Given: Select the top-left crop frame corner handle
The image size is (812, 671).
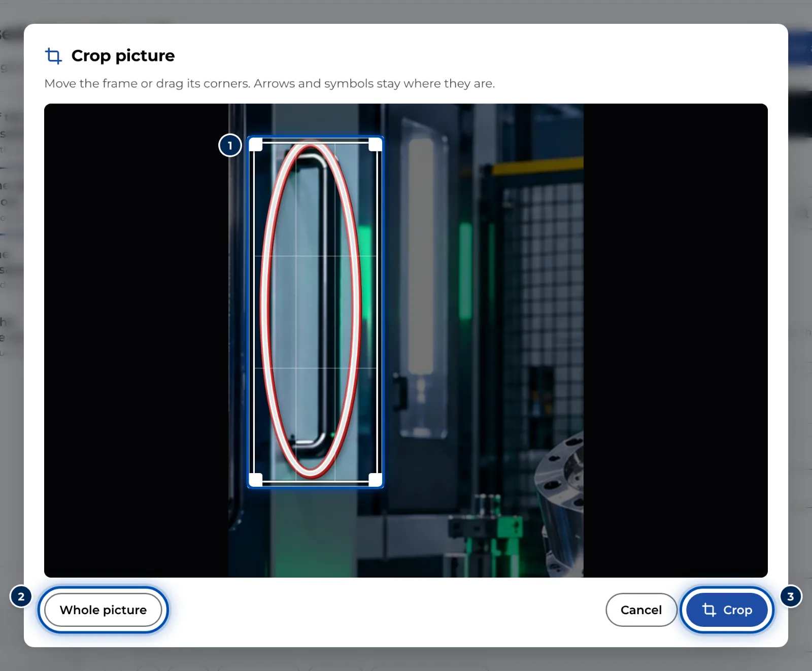Looking at the screenshot, I should click(256, 145).
